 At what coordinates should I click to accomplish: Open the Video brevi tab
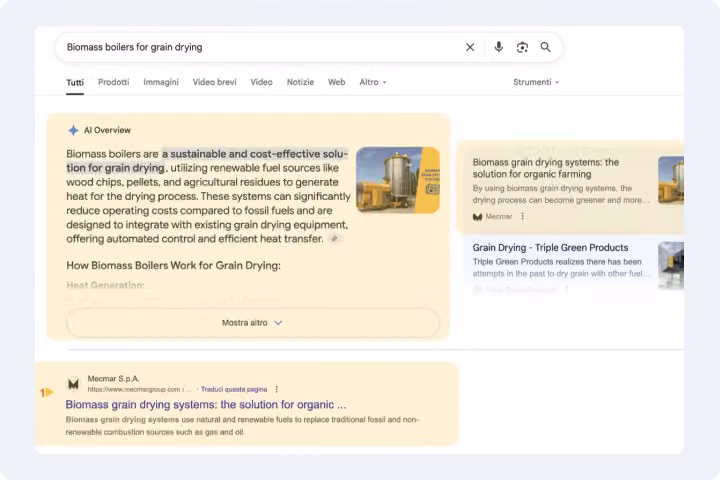tap(214, 82)
